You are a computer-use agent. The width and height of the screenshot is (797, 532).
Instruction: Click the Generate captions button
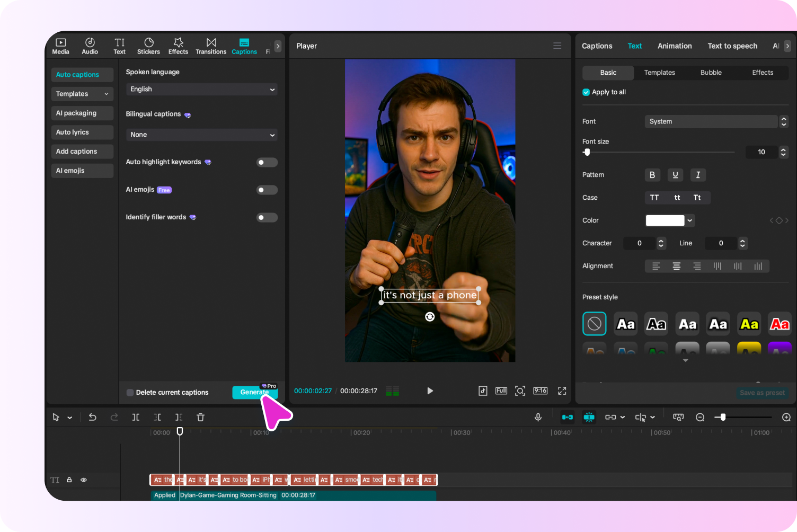point(255,392)
